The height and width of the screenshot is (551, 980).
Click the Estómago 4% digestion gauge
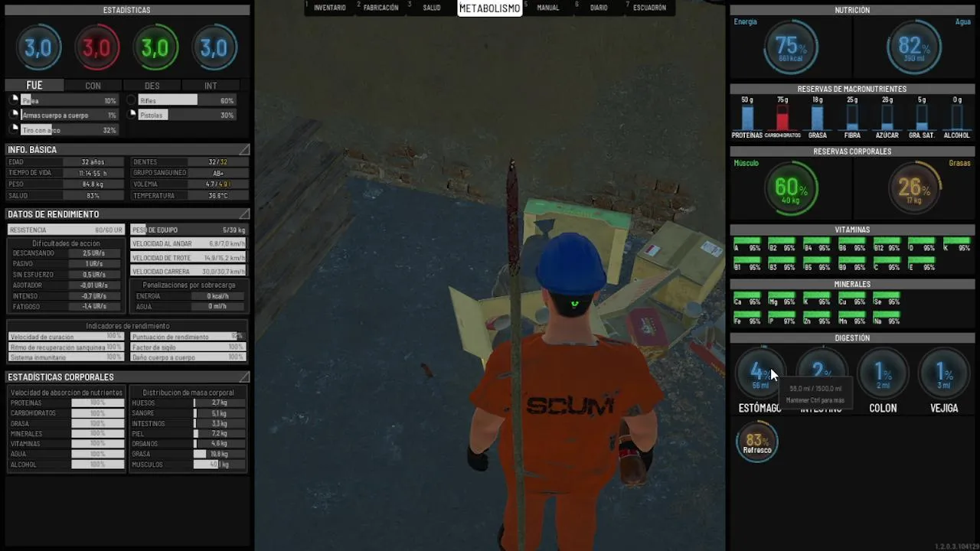tap(759, 374)
